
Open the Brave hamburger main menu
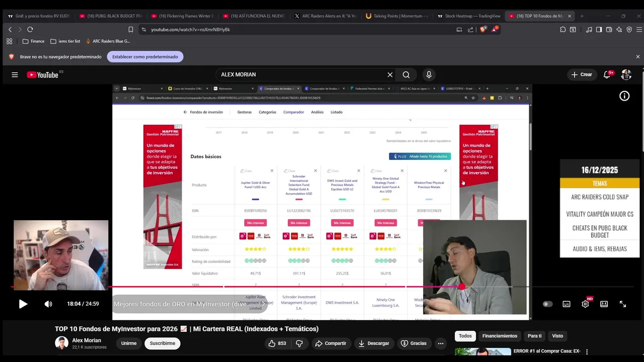[638, 30]
